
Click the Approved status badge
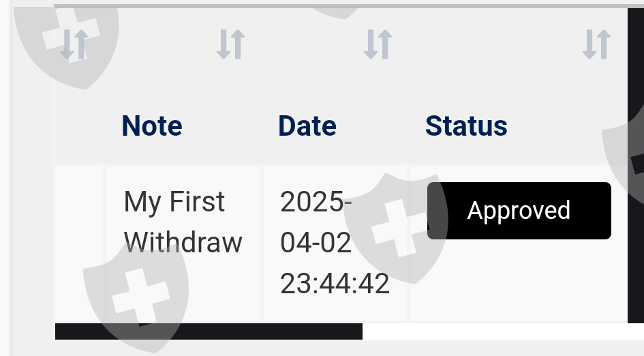click(x=519, y=211)
